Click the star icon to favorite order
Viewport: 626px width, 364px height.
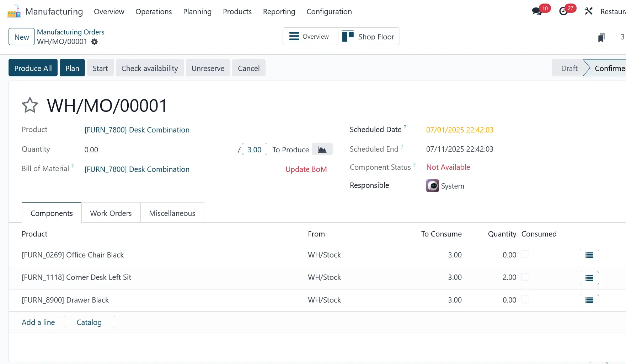coord(30,105)
